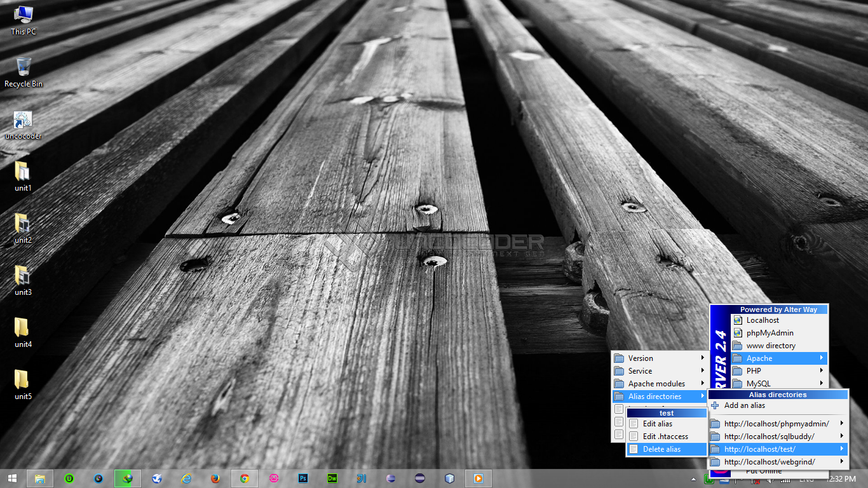Select the http://localhost/test/ alias entry

778,449
